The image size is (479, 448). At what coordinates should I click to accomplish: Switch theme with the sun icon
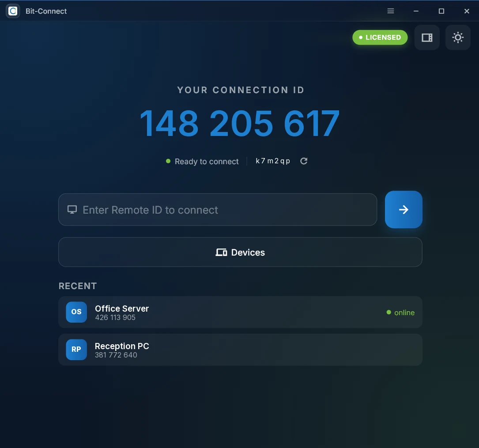(458, 38)
